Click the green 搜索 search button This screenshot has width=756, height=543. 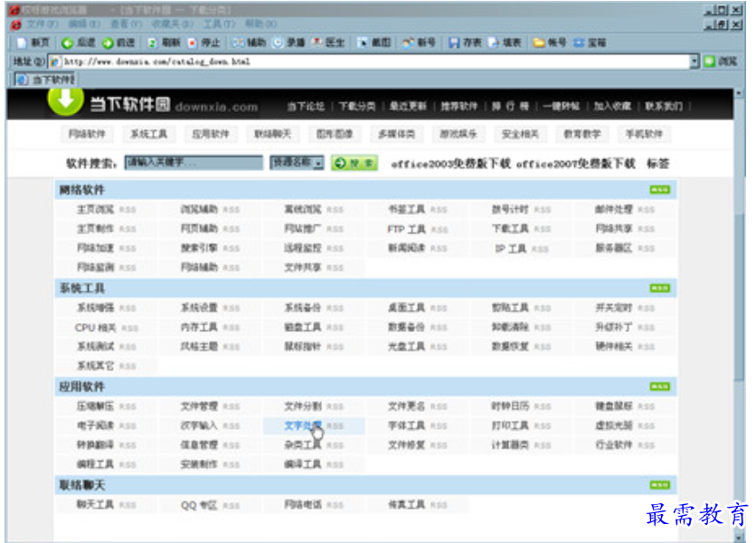point(354,163)
